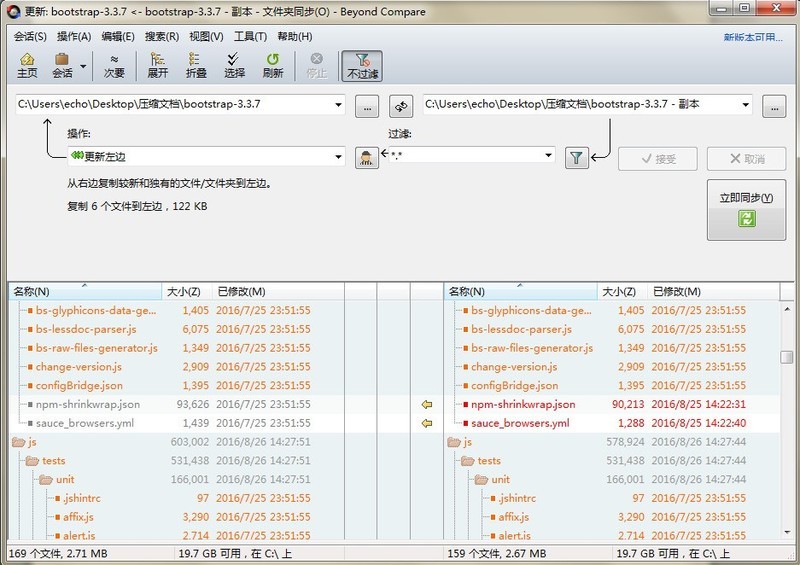
Task: Click left unit folder icon
Action: tap(46, 480)
